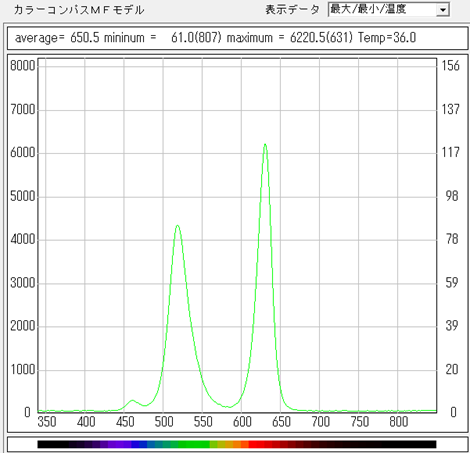This screenshot has height=453, width=470.
Task: Click the 最大/最小/温度 combo box field
Action: coord(389,9)
